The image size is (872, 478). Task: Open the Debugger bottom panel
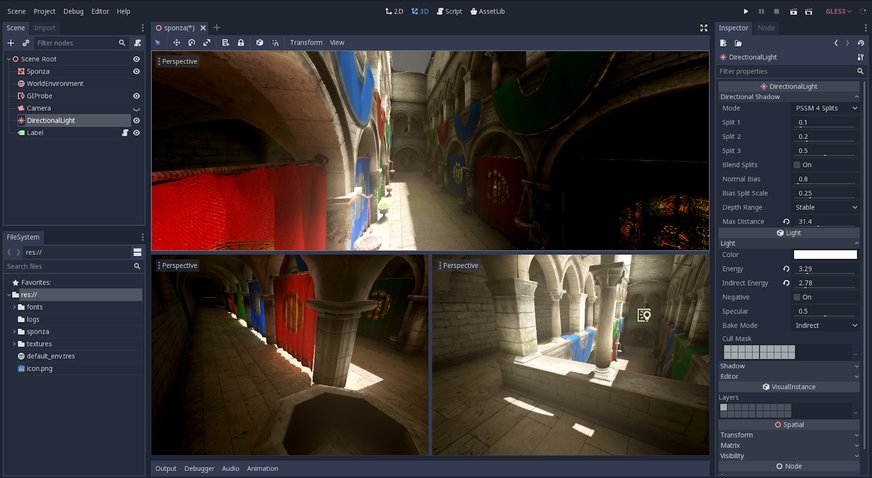[x=199, y=468]
